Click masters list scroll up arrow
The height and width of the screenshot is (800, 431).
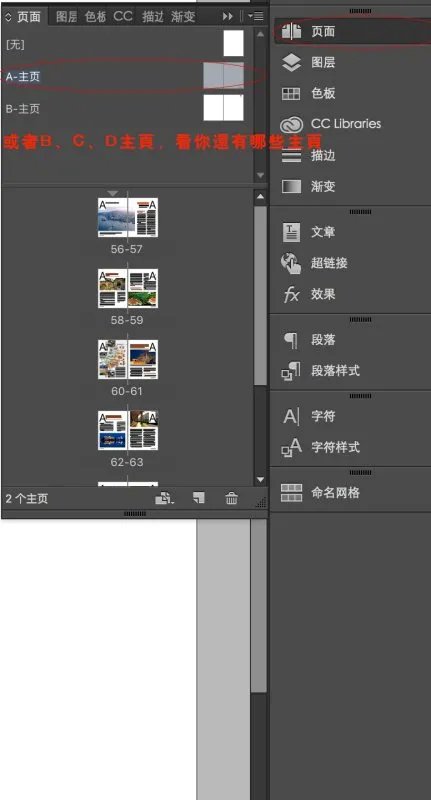point(261,34)
